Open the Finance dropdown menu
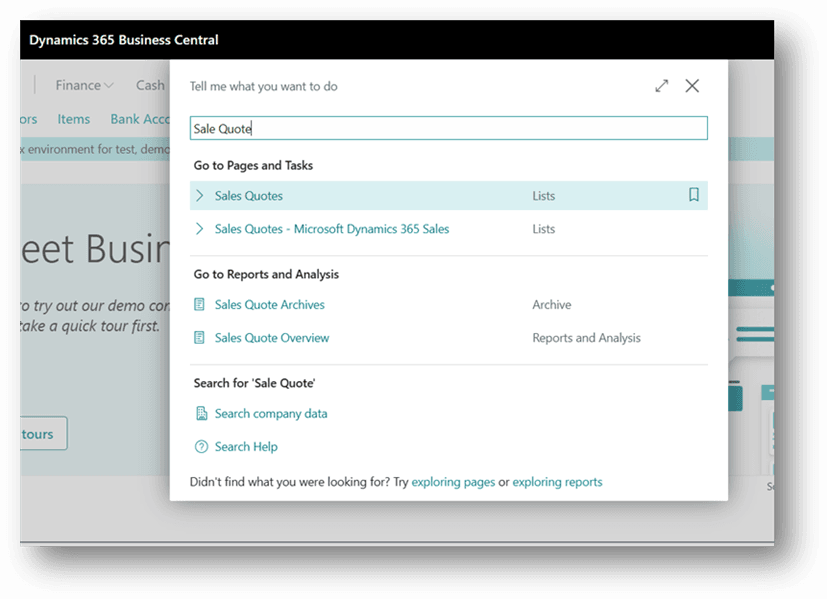Image resolution: width=827 pixels, height=599 pixels. tap(84, 85)
